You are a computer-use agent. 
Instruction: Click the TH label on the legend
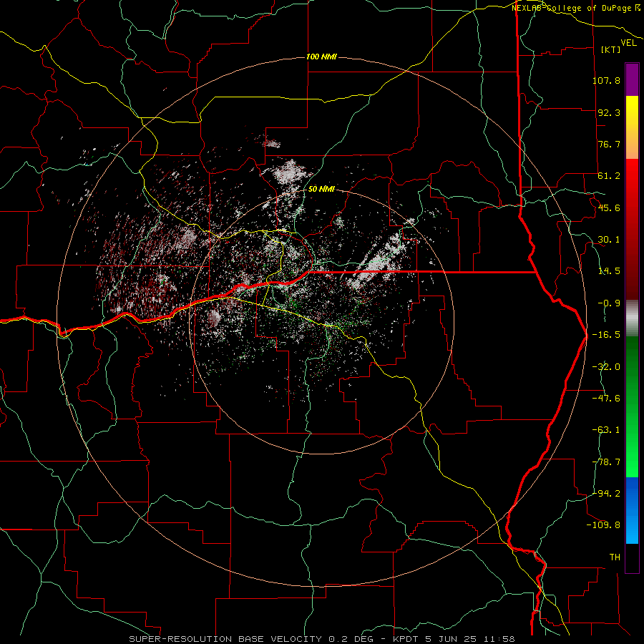click(x=615, y=557)
